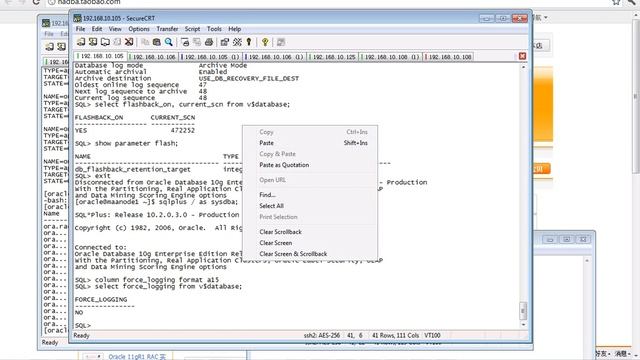The height and width of the screenshot is (360, 640).
Task: Click the Clear Screen context menu entry
Action: pos(310,243)
